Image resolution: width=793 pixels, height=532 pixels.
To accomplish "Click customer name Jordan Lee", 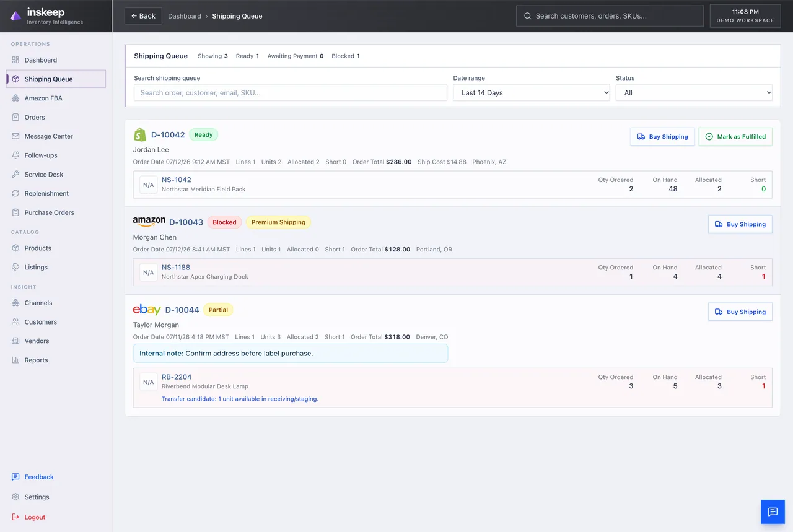I will [x=151, y=150].
